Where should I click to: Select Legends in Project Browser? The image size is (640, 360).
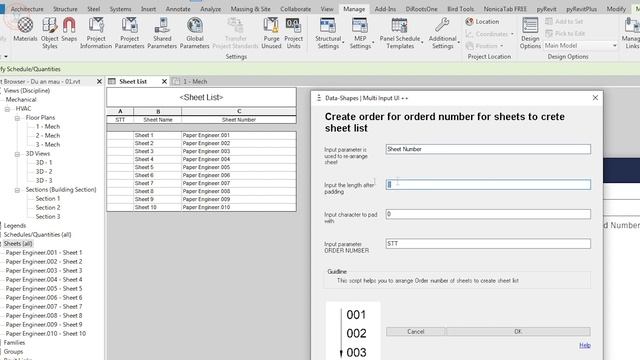point(15,226)
